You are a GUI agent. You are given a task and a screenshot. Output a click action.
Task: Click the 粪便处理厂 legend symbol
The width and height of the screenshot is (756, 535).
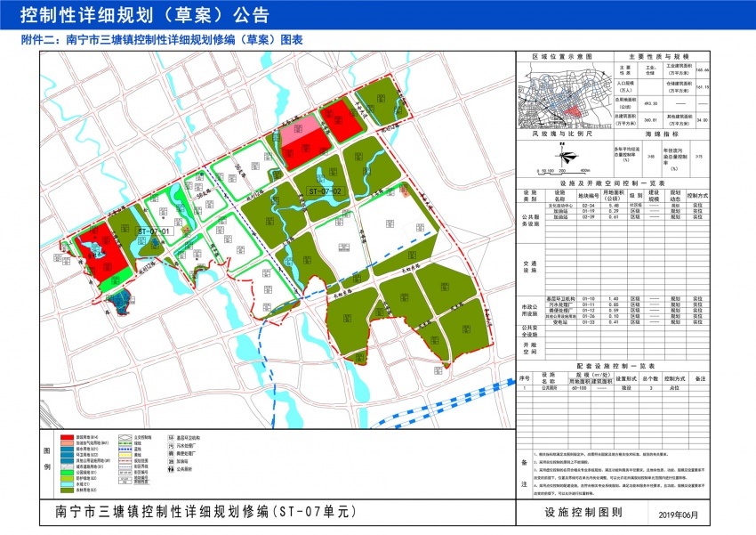point(171,453)
